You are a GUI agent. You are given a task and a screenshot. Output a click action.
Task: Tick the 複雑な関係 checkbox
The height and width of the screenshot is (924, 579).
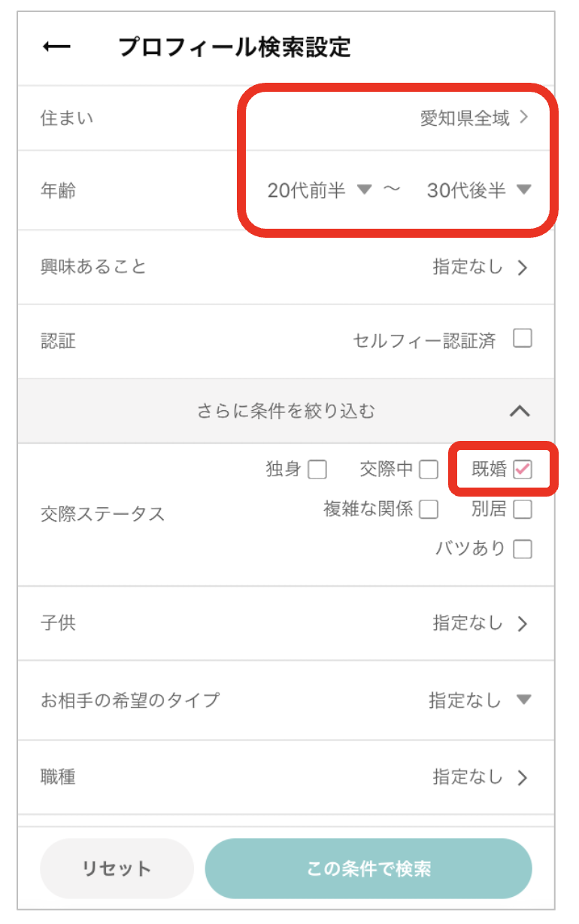click(429, 509)
